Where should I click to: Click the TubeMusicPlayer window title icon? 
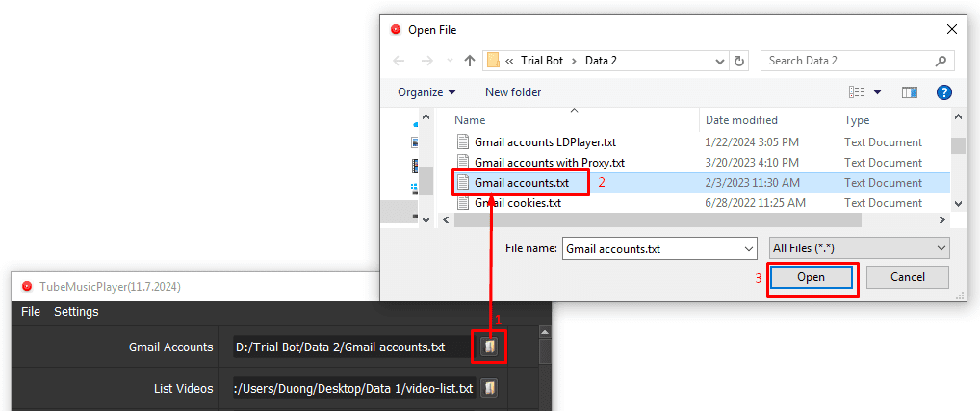27,287
